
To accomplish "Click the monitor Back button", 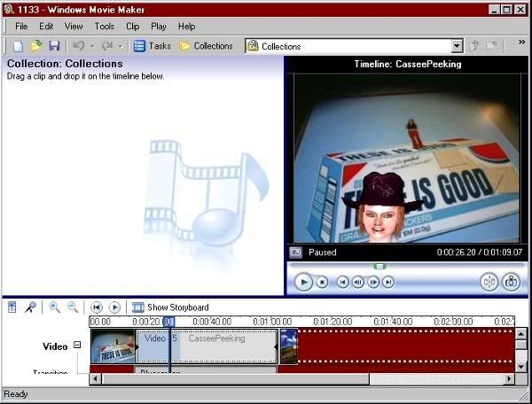I will 342,282.
